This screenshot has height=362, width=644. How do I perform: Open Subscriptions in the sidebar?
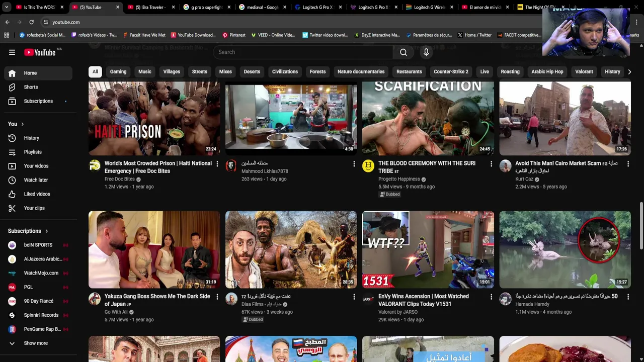coord(38,101)
